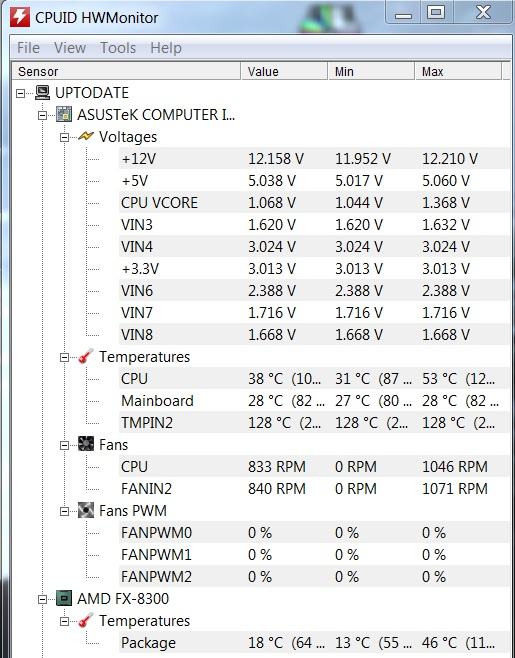Image resolution: width=515 pixels, height=658 pixels.
Task: Select the UPTODATE computer icon
Action: 42,93
